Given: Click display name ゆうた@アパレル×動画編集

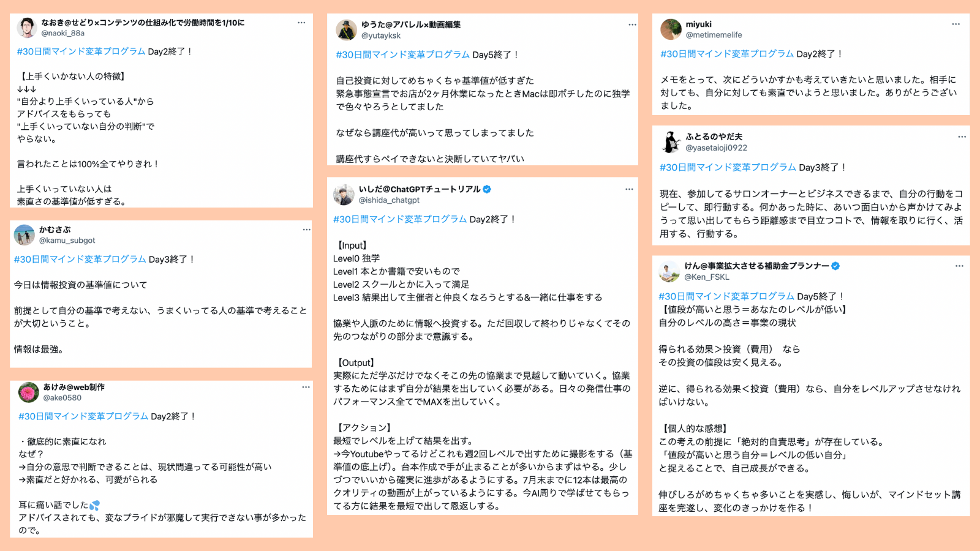Looking at the screenshot, I should (410, 24).
